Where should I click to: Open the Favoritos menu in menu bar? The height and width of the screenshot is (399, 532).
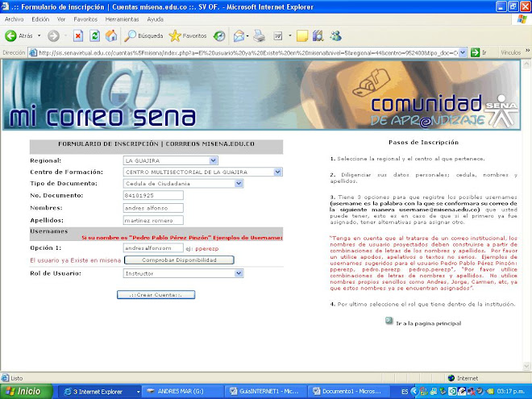coord(85,19)
